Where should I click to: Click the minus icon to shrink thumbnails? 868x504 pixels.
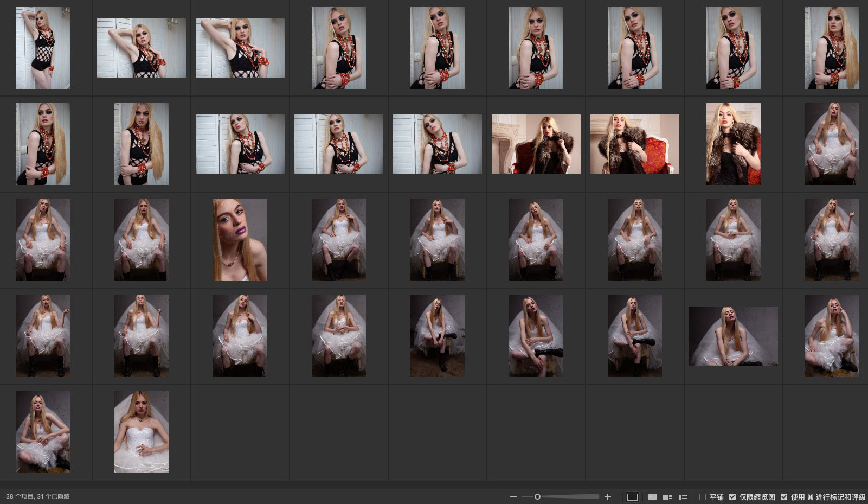(513, 497)
